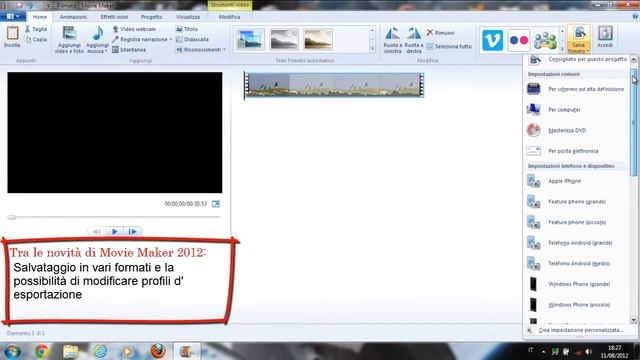This screenshot has width=640, height=360.
Task: Share movie on Flickr
Action: tap(519, 40)
